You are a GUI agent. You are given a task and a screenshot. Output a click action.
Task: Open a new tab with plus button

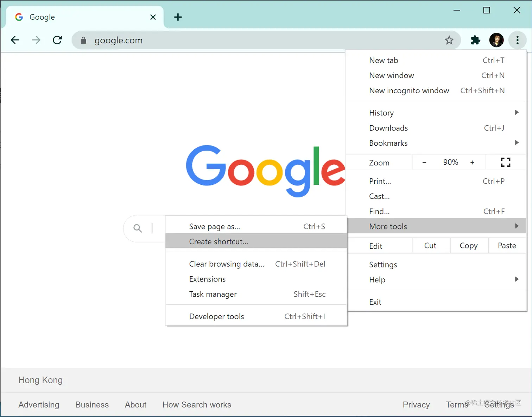click(178, 17)
